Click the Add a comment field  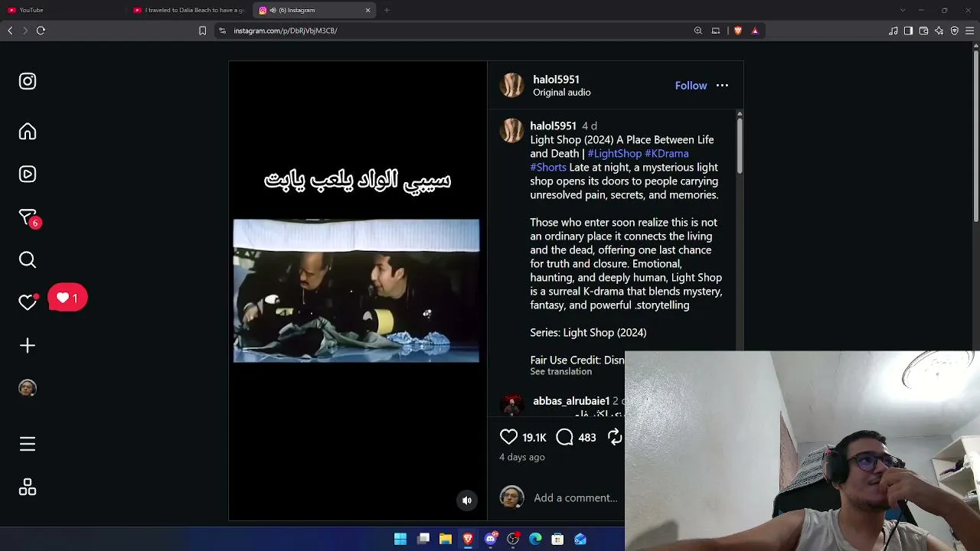[x=576, y=498]
